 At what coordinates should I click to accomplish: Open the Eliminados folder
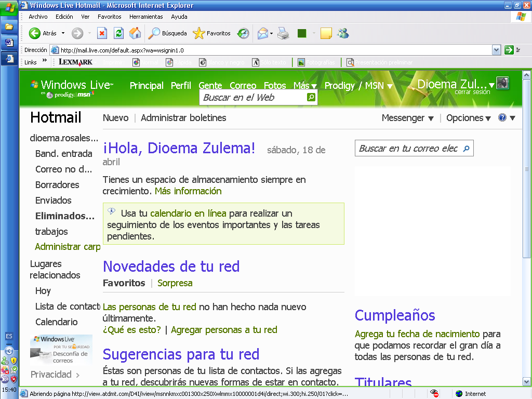pos(65,216)
